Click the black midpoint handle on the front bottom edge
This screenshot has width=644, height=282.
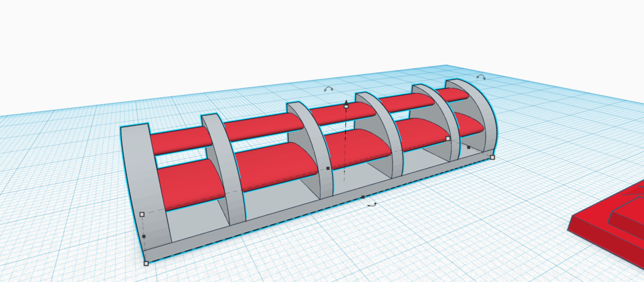363,197
